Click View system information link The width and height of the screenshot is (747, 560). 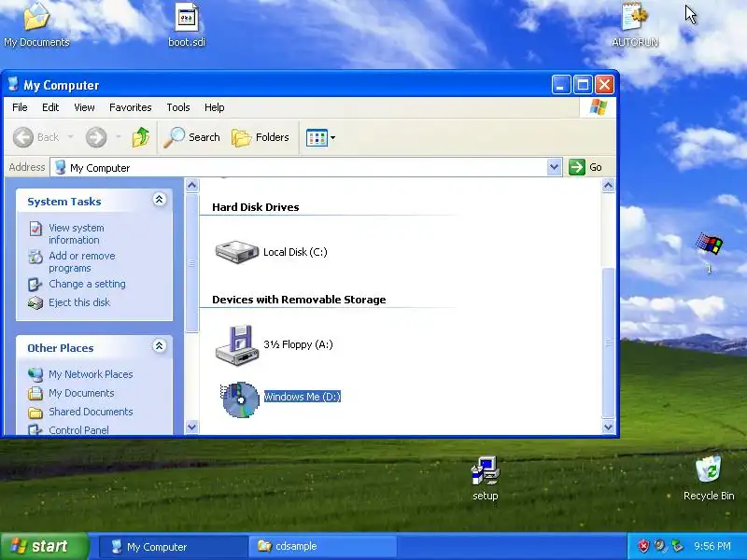pos(77,234)
